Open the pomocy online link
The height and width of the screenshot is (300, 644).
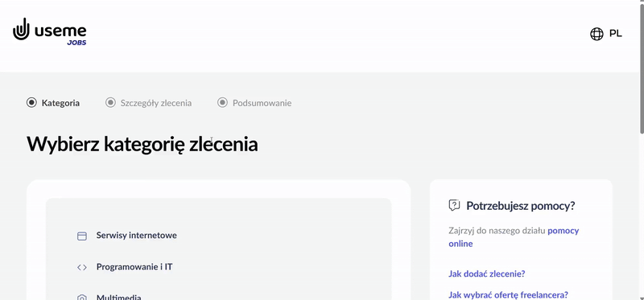click(x=514, y=236)
